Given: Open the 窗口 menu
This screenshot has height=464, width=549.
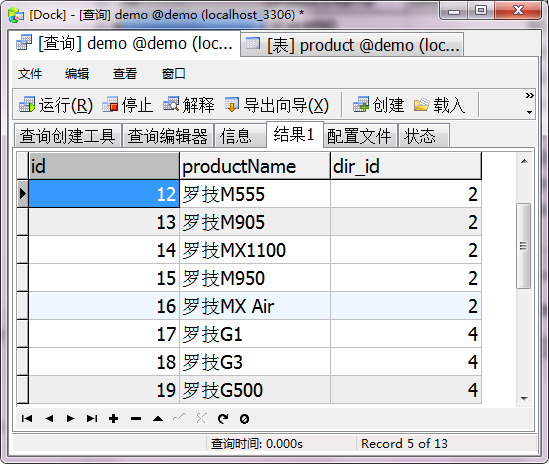Looking at the screenshot, I should [173, 74].
